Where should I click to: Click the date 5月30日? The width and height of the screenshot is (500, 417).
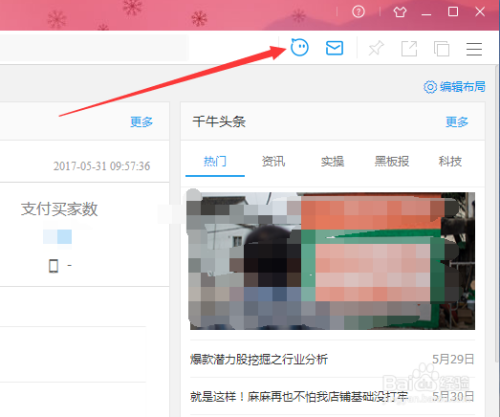tap(453, 397)
